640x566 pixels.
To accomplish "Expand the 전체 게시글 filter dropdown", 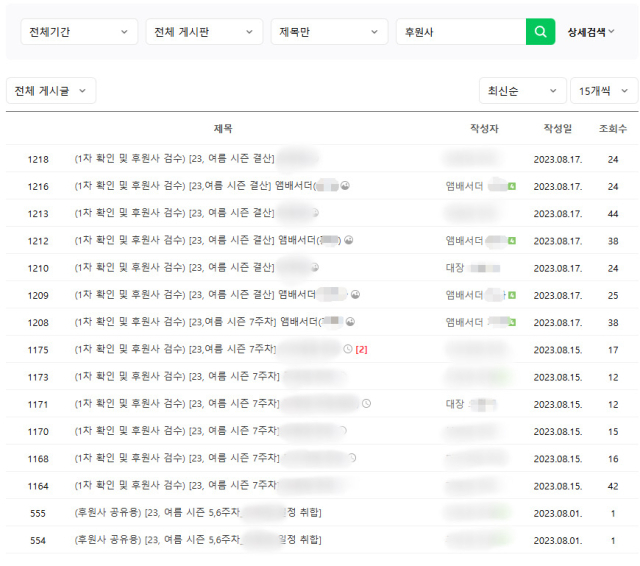I will click(51, 91).
